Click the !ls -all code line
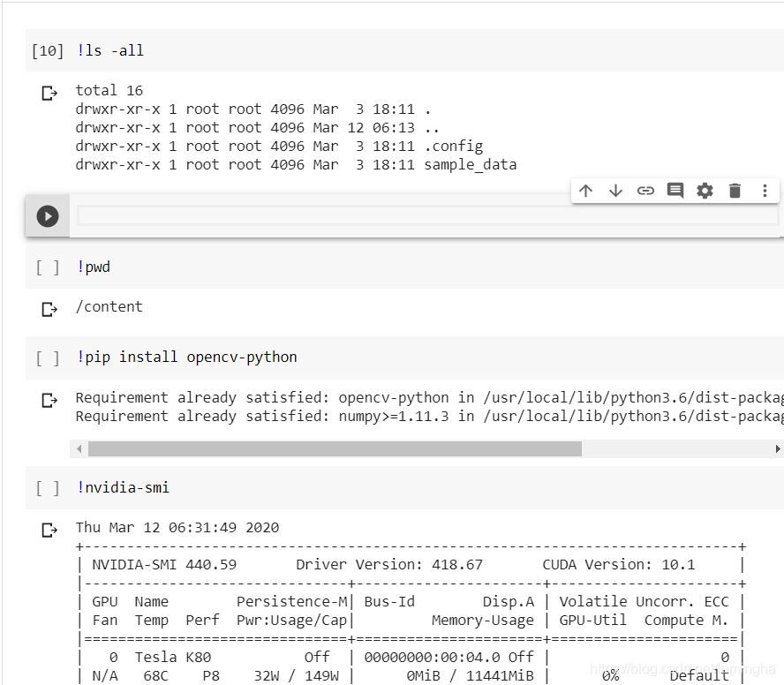 pyautogui.click(x=110, y=50)
